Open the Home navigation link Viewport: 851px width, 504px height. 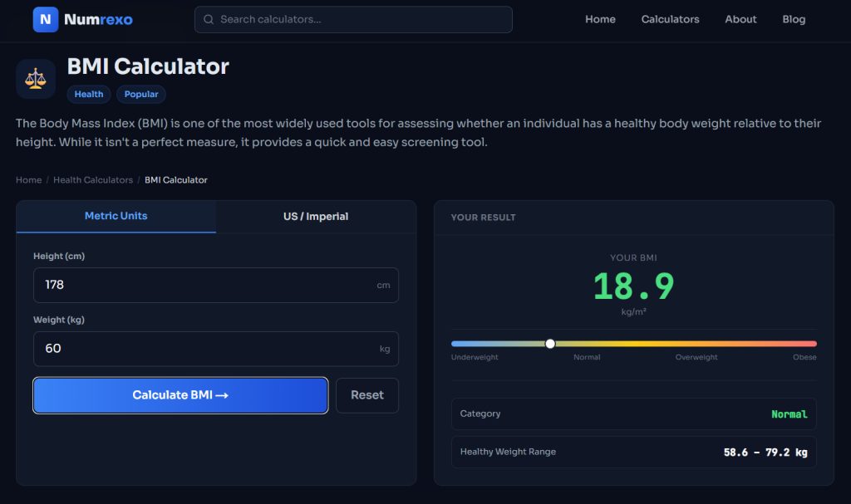(600, 20)
